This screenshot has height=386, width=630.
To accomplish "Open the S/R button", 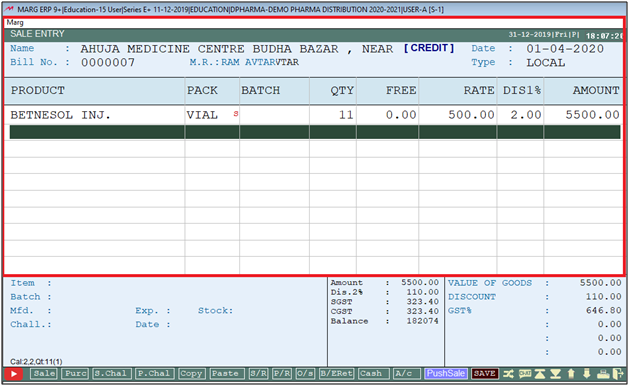I will [258, 374].
